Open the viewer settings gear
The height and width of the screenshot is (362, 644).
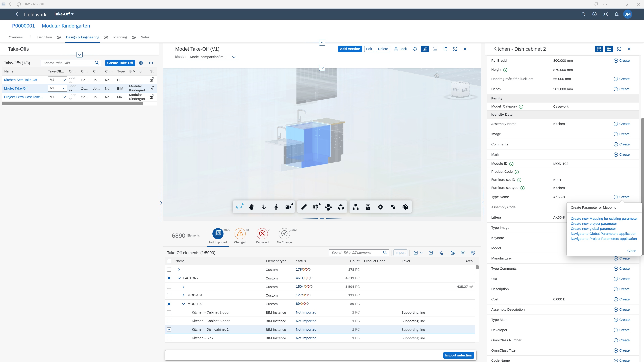click(380, 207)
